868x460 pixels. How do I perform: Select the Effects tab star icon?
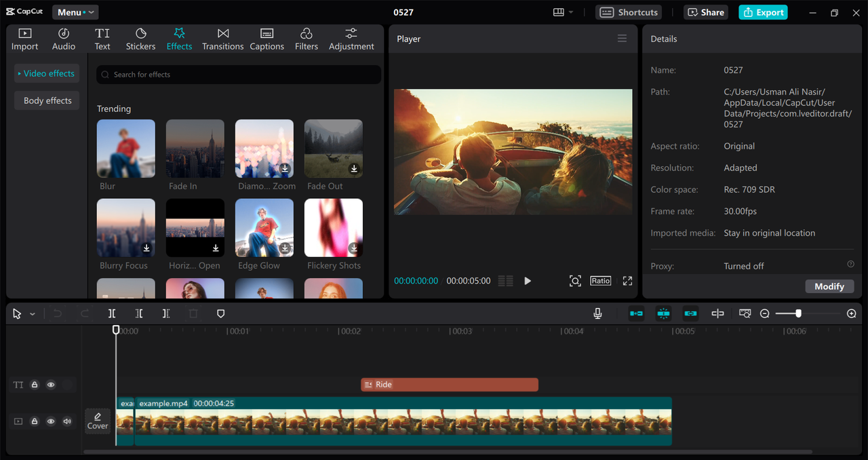pyautogui.click(x=179, y=33)
